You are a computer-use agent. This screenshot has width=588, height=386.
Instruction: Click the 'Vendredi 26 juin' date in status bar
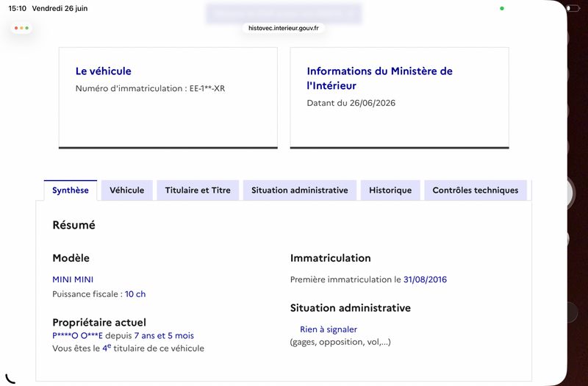tap(60, 8)
